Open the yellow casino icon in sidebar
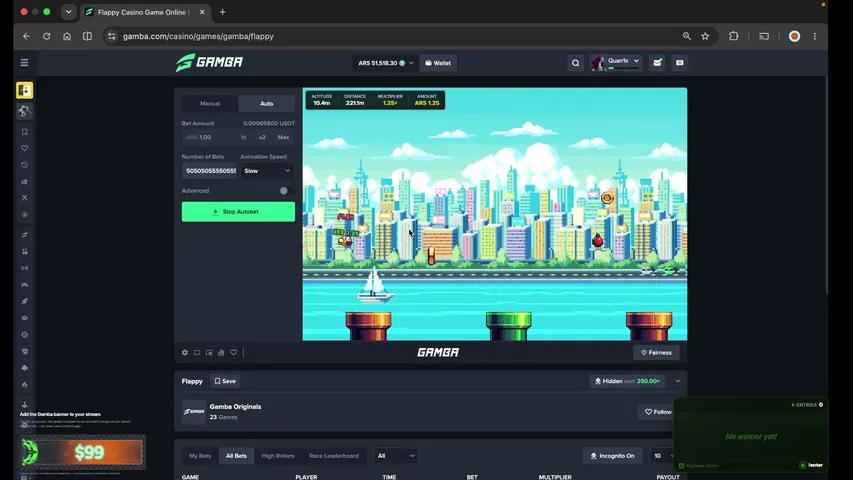The height and width of the screenshot is (480, 853). click(24, 90)
